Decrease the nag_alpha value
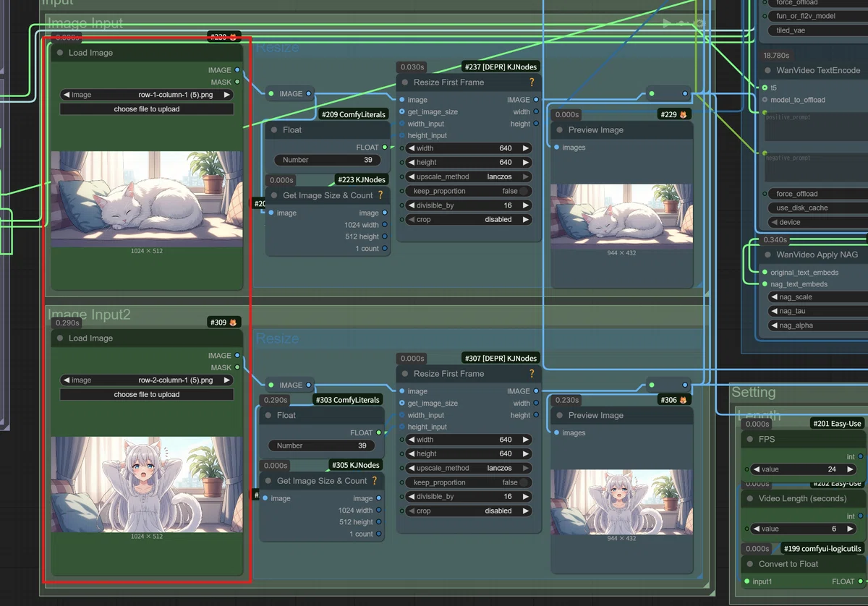This screenshot has width=868, height=606. pyautogui.click(x=774, y=325)
